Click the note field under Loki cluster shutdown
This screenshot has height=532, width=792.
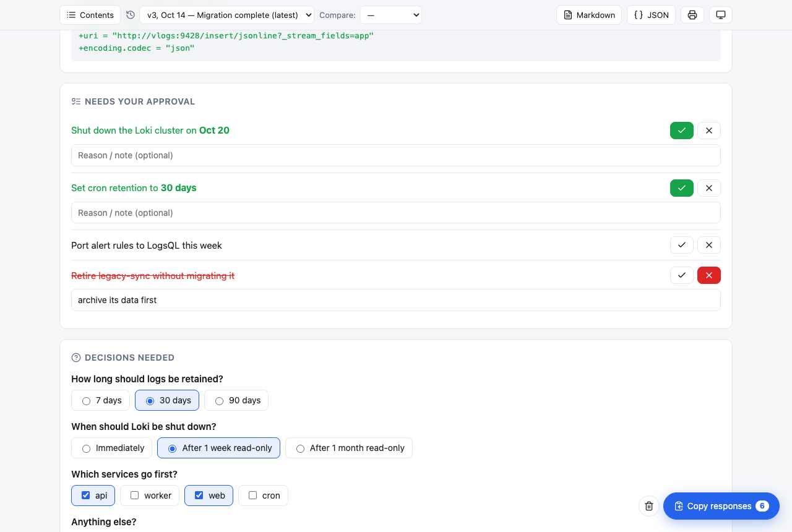(x=396, y=155)
